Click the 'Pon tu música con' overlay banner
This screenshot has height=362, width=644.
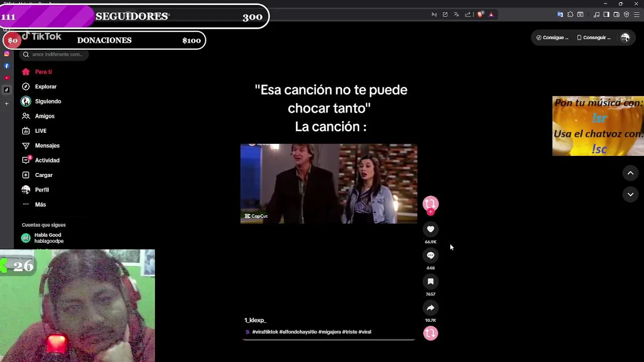click(x=598, y=126)
